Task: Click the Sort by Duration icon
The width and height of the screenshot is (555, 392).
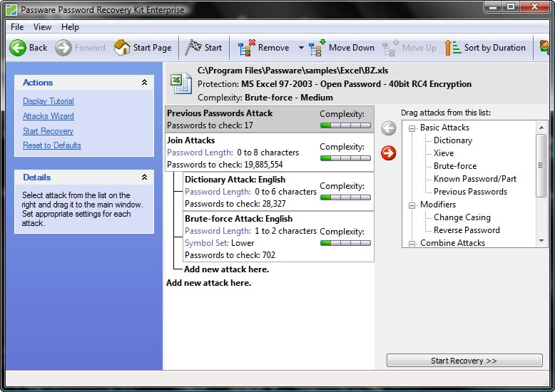Action: 453,48
